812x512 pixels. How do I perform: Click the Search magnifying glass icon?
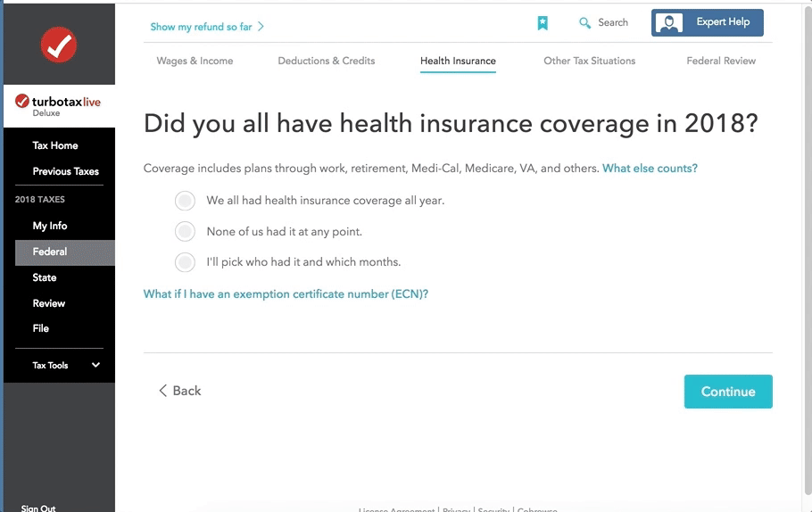coord(585,23)
